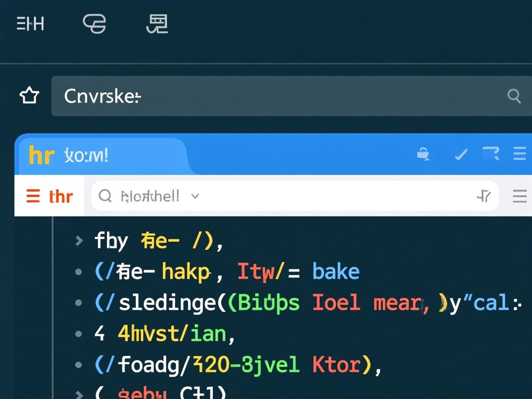The image size is (532, 399).
Task: Click the document icon in the top bar
Action: coord(157,24)
